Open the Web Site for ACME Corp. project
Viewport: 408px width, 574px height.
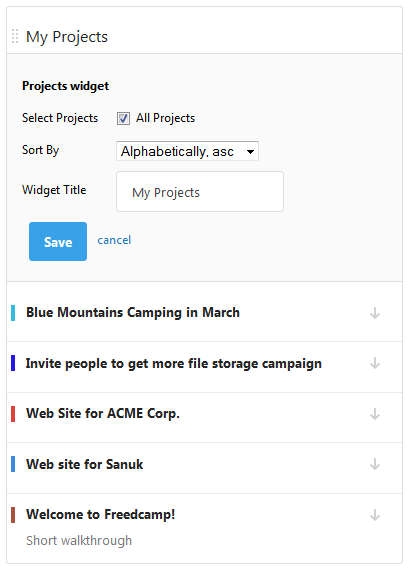[103, 414]
